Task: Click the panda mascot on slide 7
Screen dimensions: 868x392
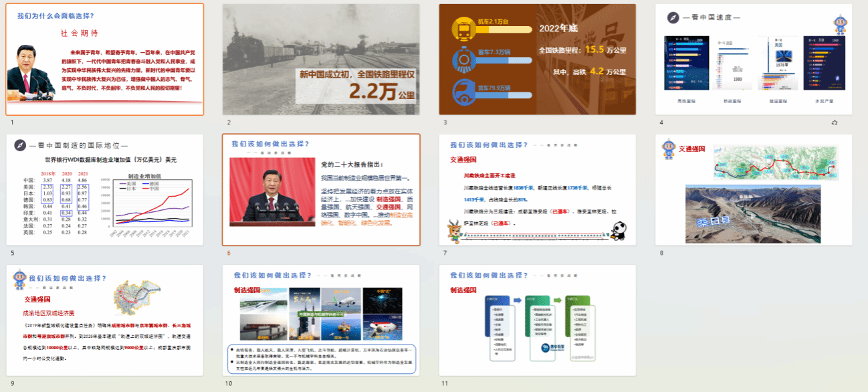Action: [618, 231]
